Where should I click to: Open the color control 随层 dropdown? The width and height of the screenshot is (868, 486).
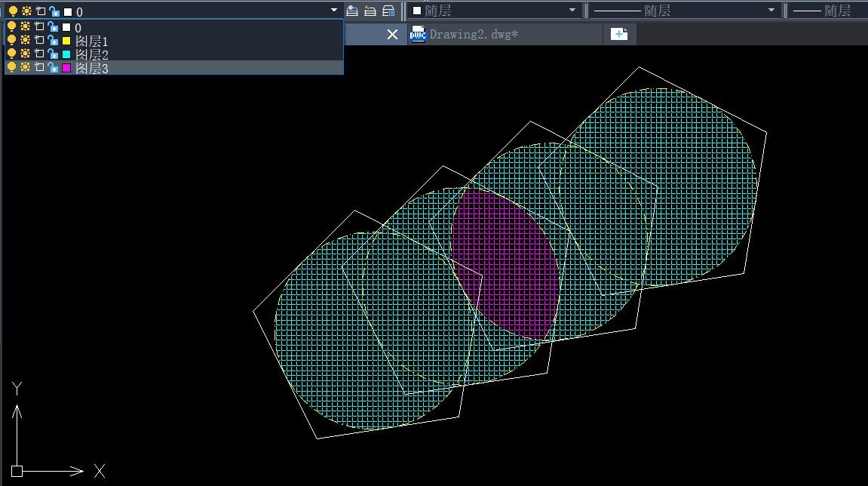572,11
